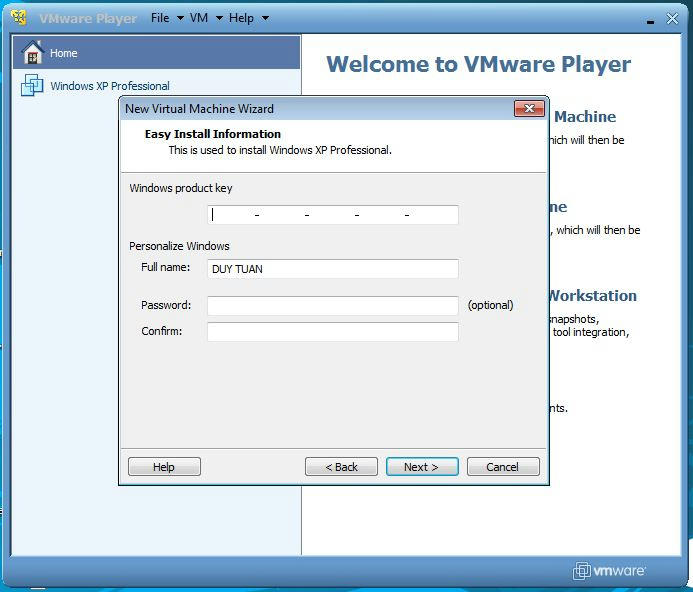The height and width of the screenshot is (592, 693).
Task: Close the New Virtual Machine Wizard dialog
Action: pyautogui.click(x=529, y=109)
